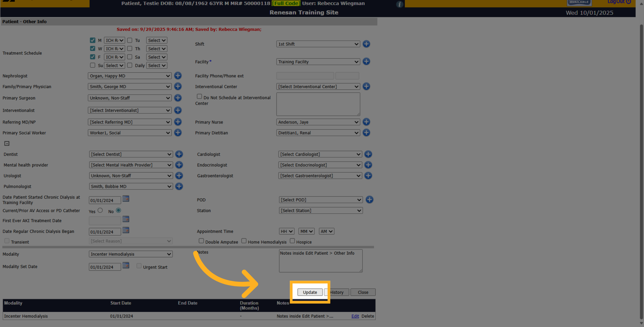
Task: Click plus icon next to Primary Surgeon
Action: (x=178, y=98)
